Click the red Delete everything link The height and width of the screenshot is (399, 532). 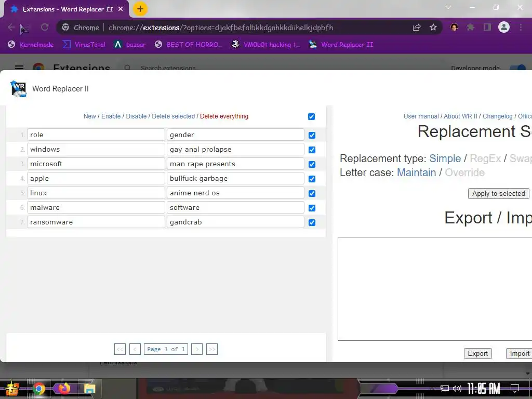coord(224,116)
